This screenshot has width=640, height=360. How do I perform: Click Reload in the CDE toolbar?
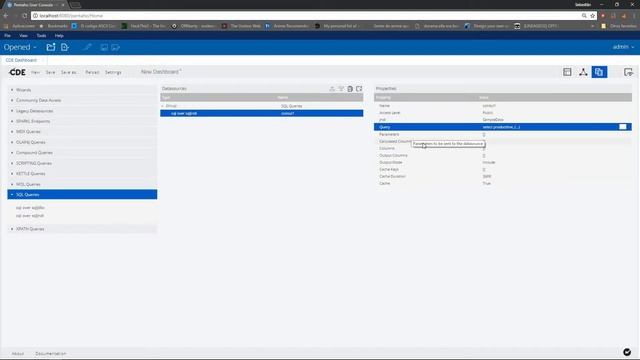(92, 72)
